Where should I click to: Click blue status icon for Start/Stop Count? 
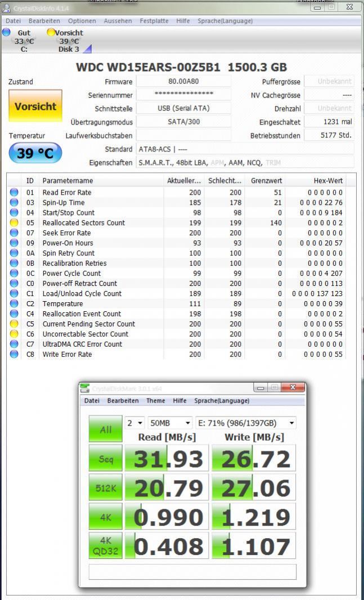coord(14,212)
